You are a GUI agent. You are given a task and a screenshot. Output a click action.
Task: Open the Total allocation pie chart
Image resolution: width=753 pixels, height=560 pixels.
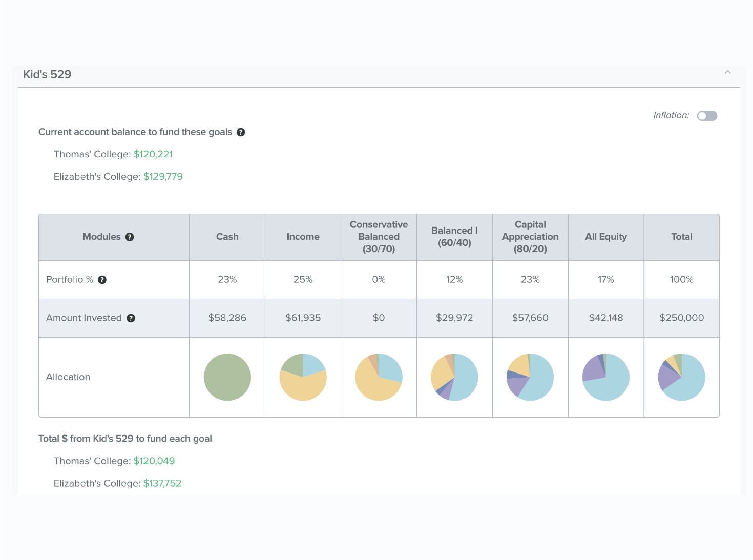point(682,377)
